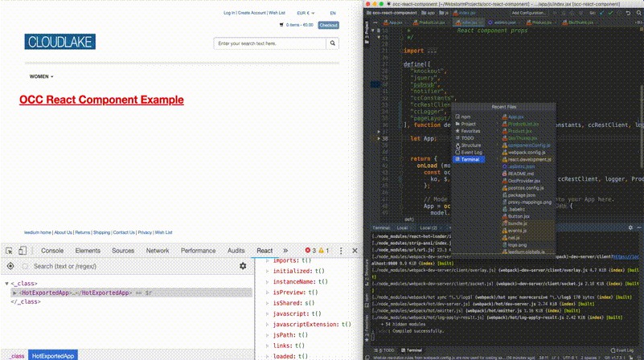The image size is (644, 360).
Task: Click the blue update project checkmark in the WebStorm toolbar
Action: 601,13
